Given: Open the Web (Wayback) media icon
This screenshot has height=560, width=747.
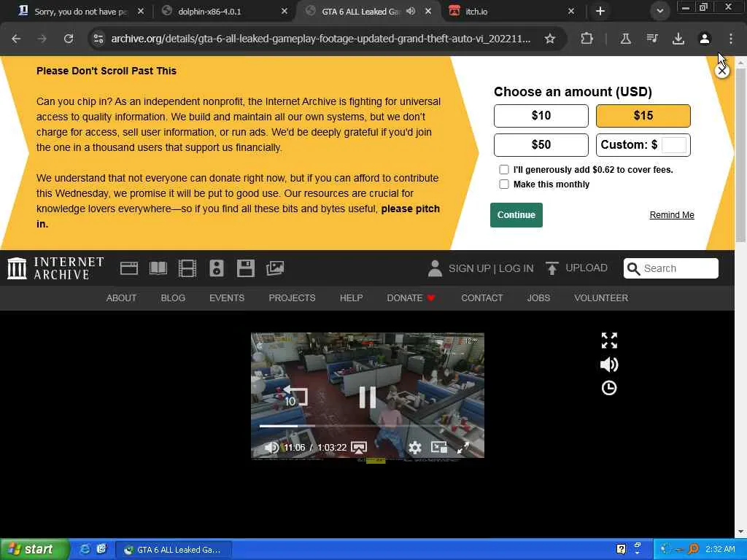Looking at the screenshot, I should [x=129, y=268].
